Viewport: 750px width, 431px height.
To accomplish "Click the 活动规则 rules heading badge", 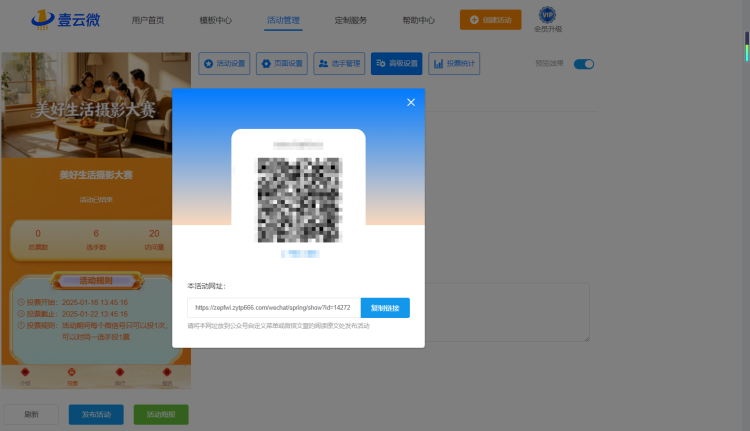I will 96,281.
